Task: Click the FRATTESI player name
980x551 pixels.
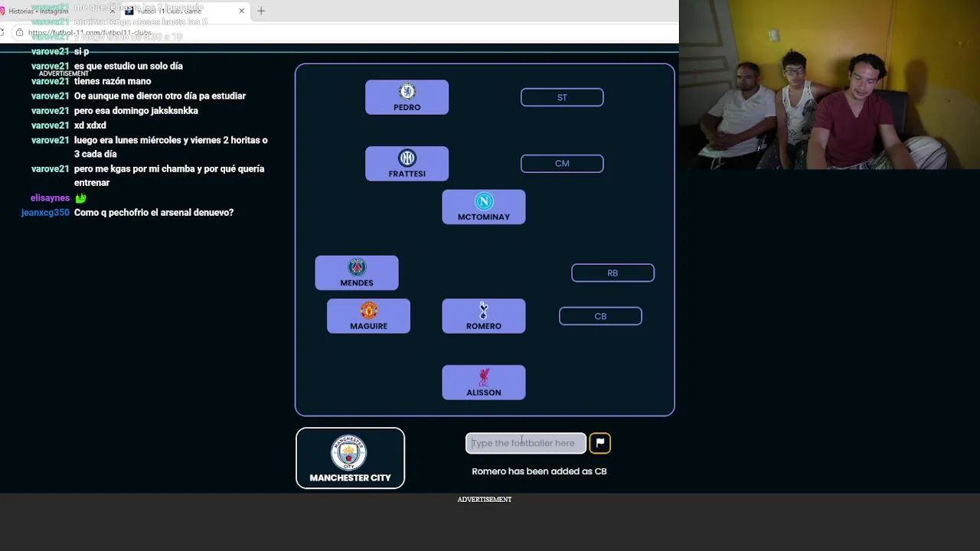Action: (x=407, y=174)
